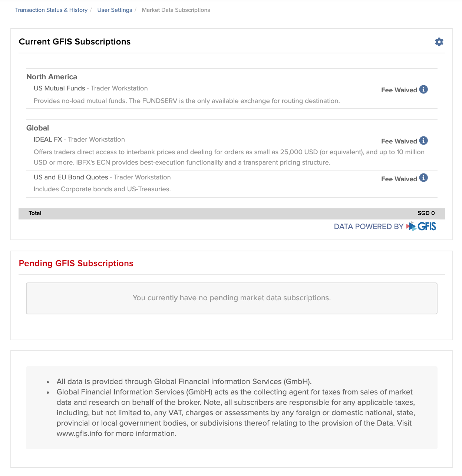Image resolution: width=462 pixels, height=476 pixels.
Task: Click info icon for US Mutual Funds
Action: pyautogui.click(x=423, y=89)
